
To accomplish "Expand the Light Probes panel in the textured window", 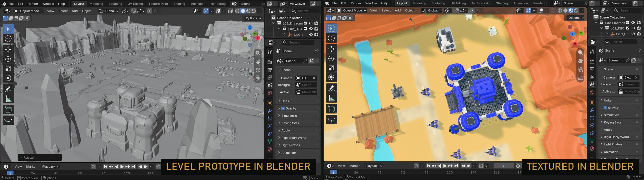I will [620, 144].
